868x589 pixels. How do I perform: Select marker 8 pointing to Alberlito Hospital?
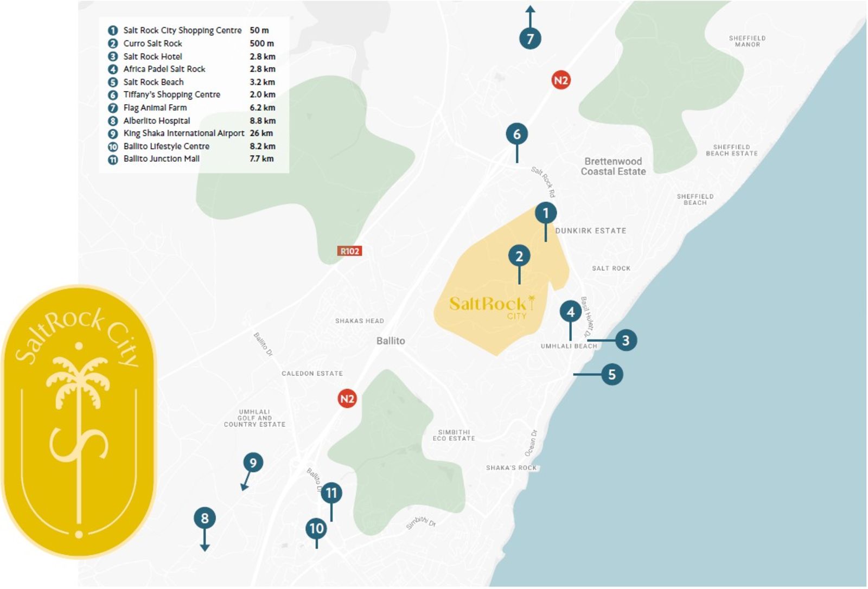[x=205, y=518]
